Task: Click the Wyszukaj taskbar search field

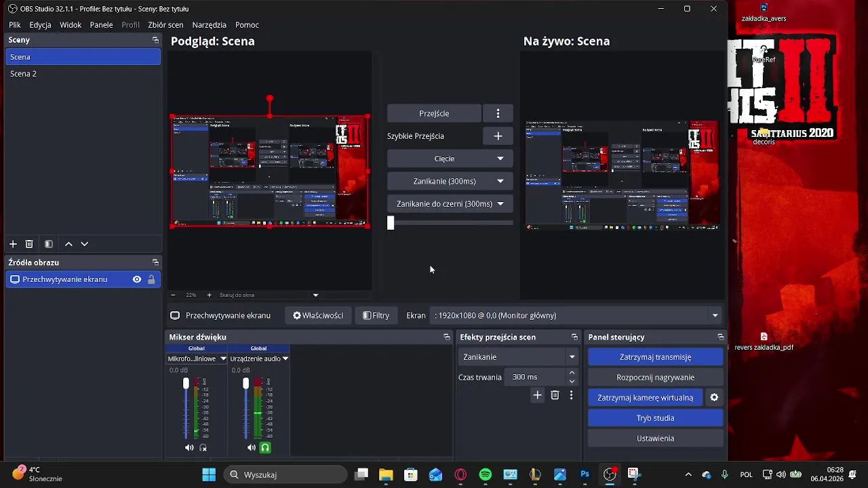Action: [285, 474]
